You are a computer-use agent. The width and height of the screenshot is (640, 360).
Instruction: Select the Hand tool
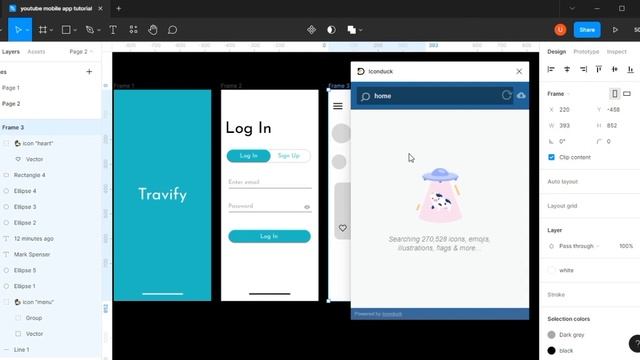point(153,30)
